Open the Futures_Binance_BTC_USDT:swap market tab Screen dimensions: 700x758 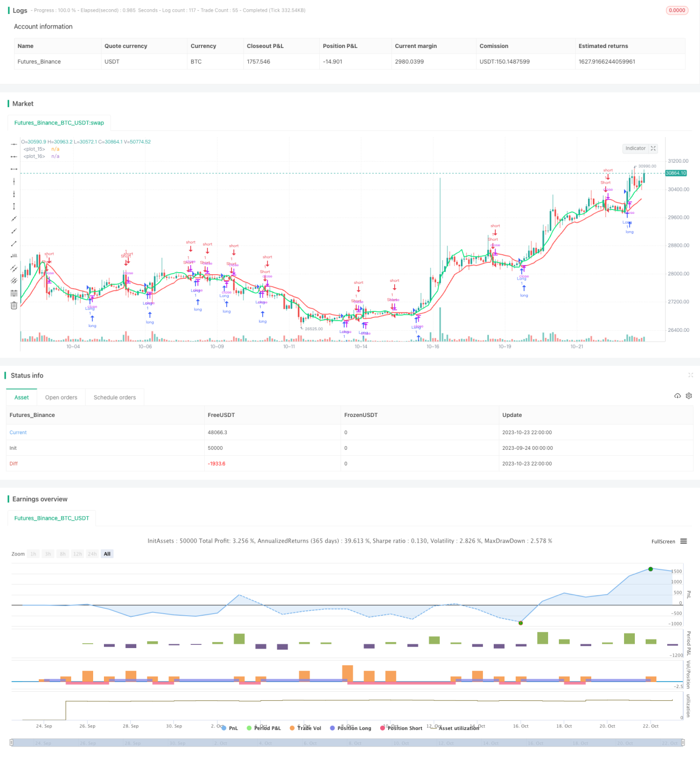[x=59, y=123]
